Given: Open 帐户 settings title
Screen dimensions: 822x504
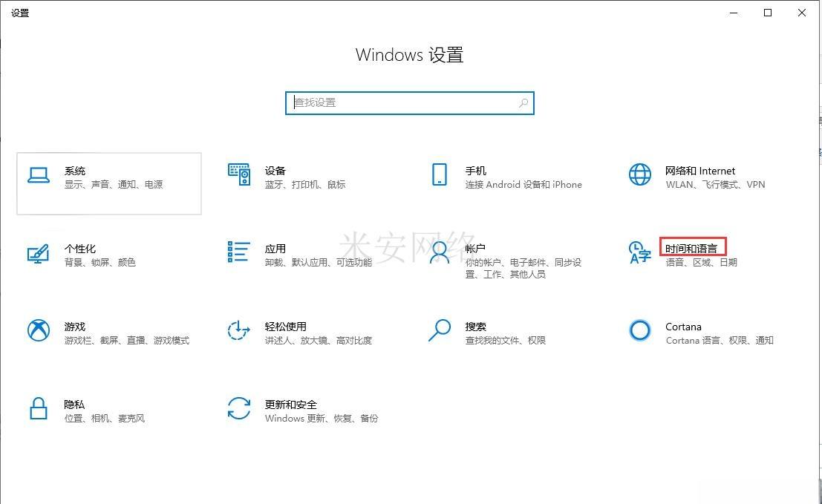Looking at the screenshot, I should click(475, 249).
